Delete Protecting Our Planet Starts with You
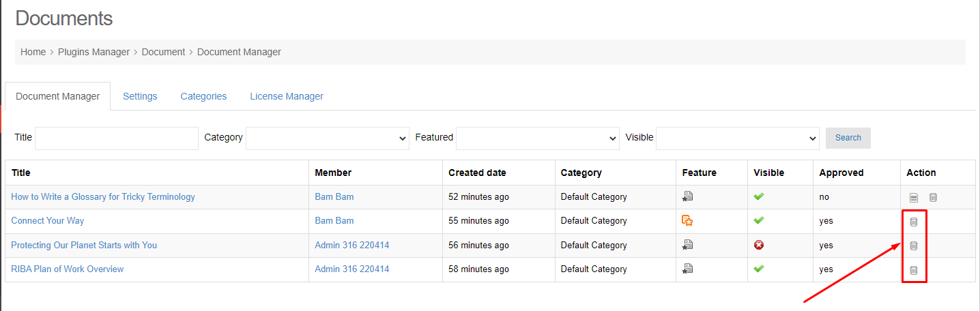The image size is (980, 311). [914, 246]
